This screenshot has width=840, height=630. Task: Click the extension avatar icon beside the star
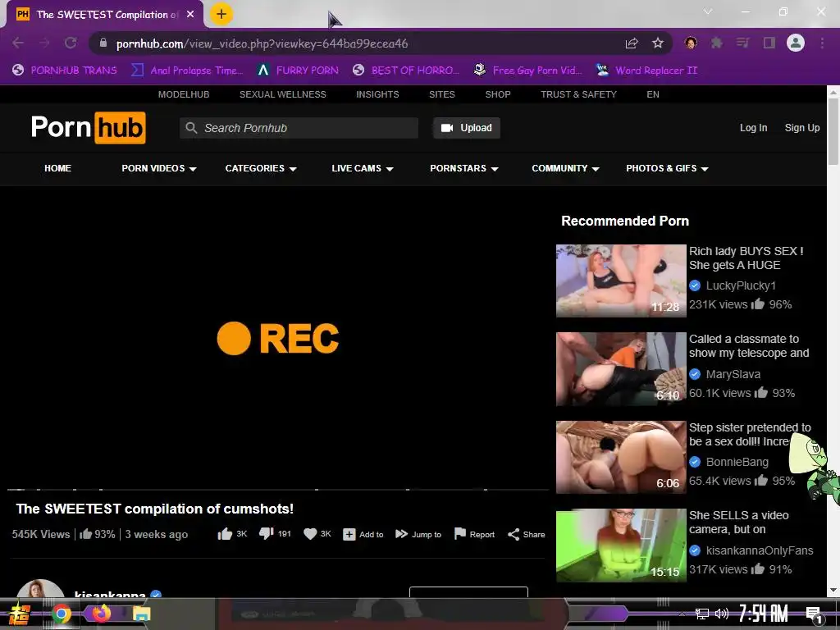point(691,43)
